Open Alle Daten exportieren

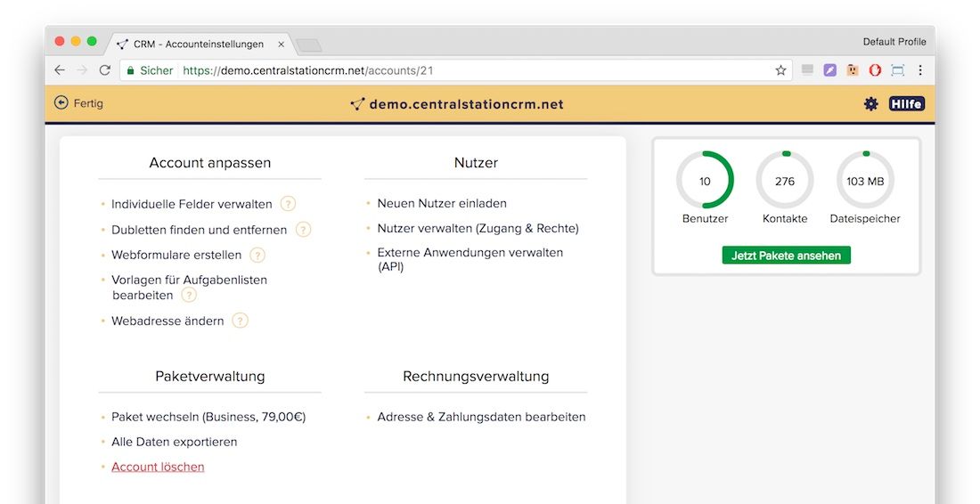pos(174,442)
